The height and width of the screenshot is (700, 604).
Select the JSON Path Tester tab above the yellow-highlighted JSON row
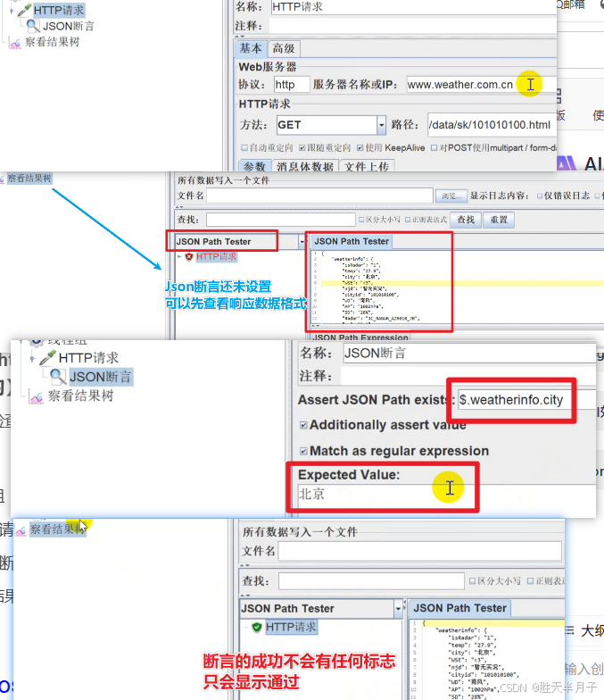352,241
